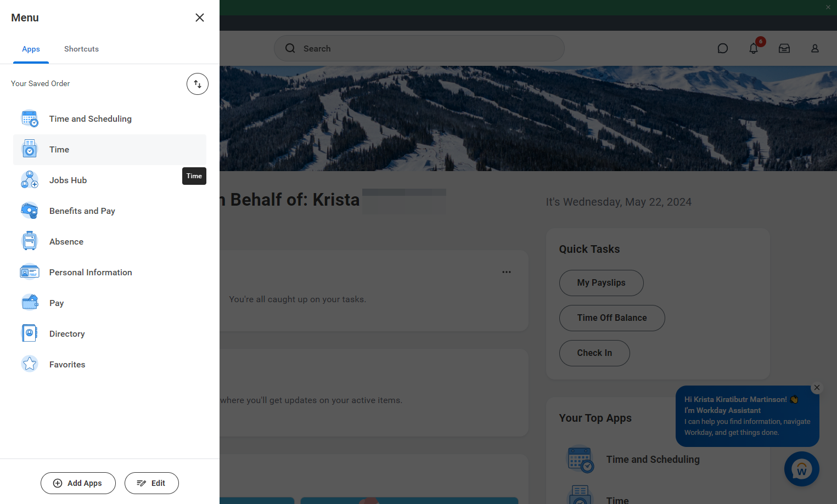Open the Favorites star icon
Viewport: 837px width, 504px height.
tap(30, 364)
